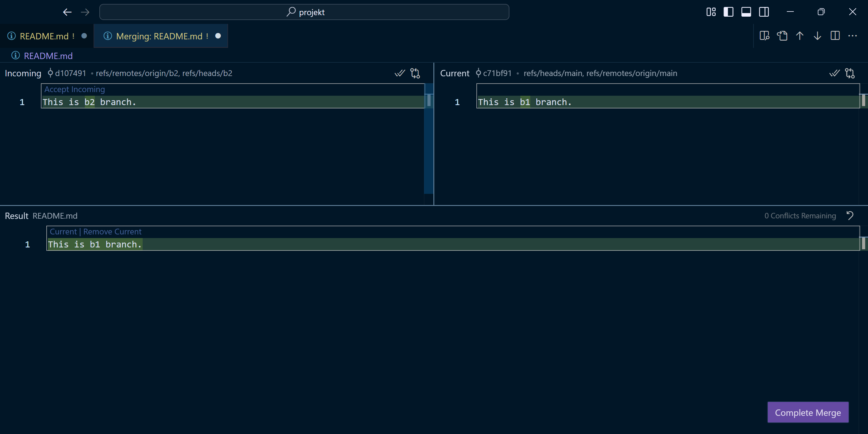Click the incoming conflict navigation icon
This screenshot has height=434, width=868.
[416, 72]
